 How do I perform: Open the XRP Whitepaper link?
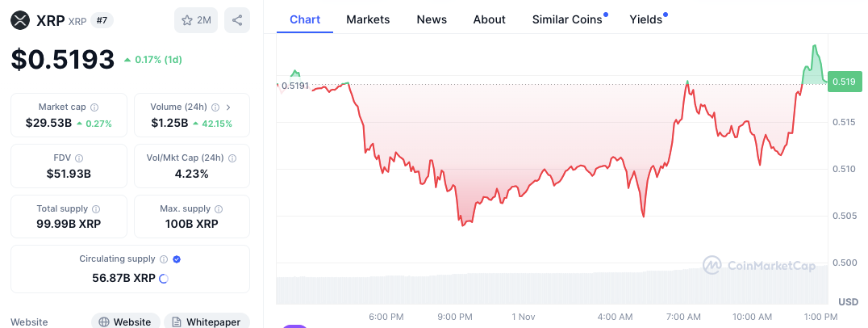point(207,322)
